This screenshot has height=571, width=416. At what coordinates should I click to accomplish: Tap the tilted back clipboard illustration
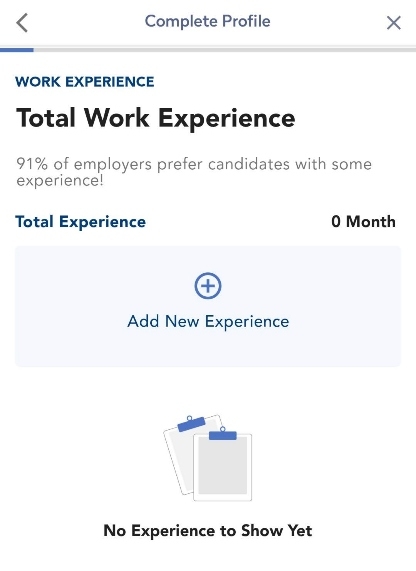pyautogui.click(x=178, y=455)
